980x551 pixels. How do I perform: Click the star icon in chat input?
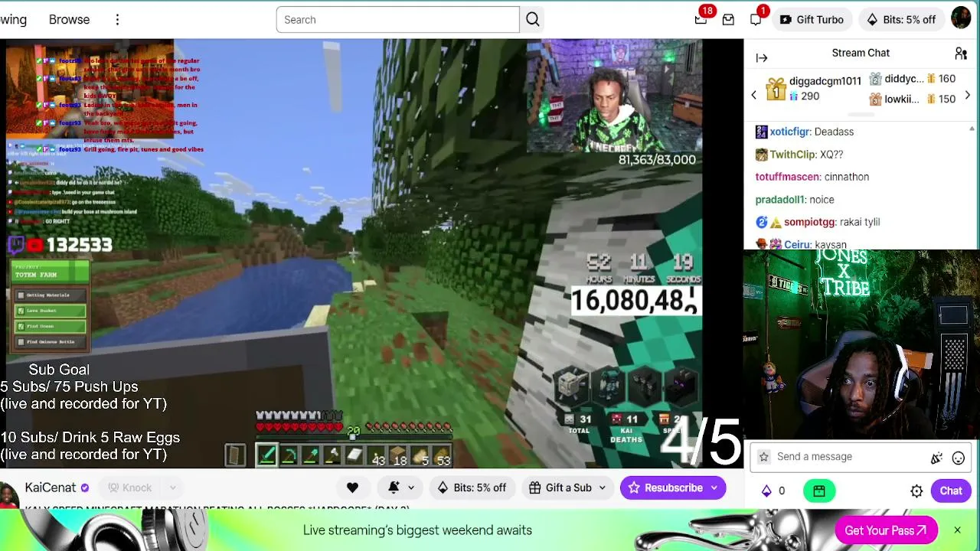coord(763,457)
